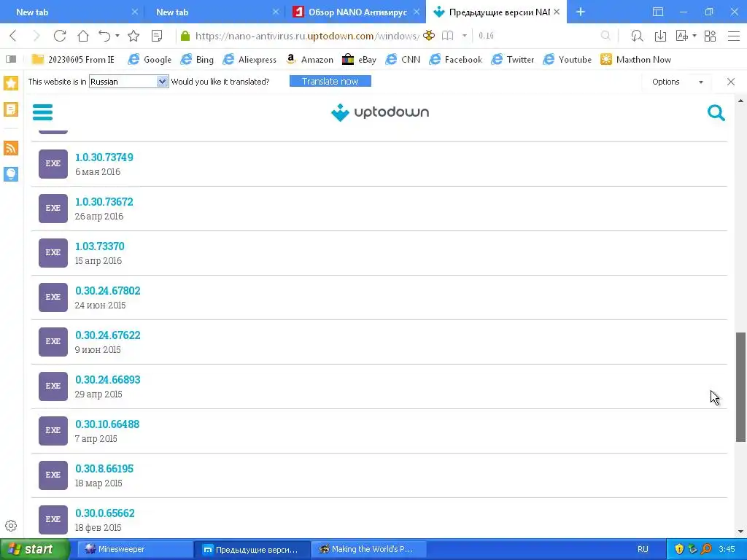Download version 1.0.30.73672
The image size is (747, 560).
(x=104, y=201)
